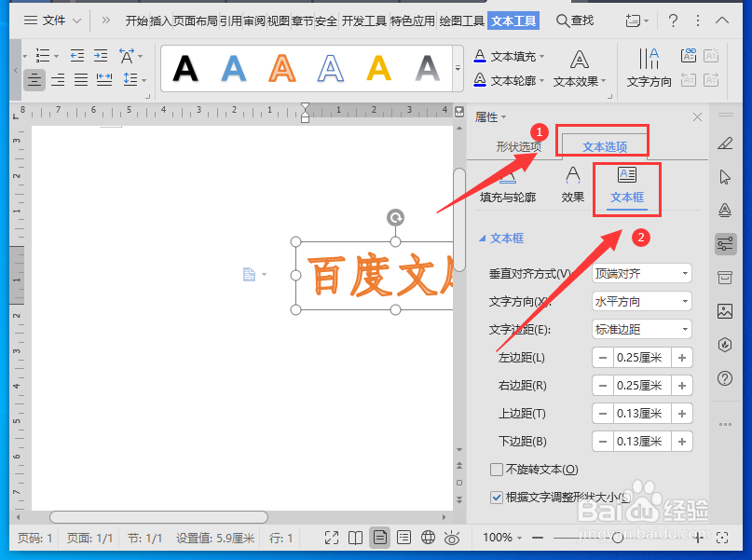
Task: Switch to the 页面布局 ribbon tab
Action: tap(195, 21)
